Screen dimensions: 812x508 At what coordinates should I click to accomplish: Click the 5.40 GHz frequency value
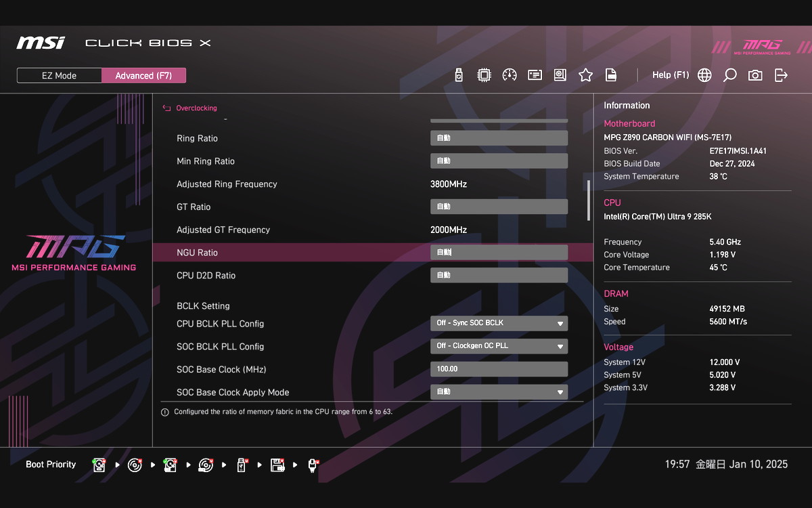(x=725, y=242)
